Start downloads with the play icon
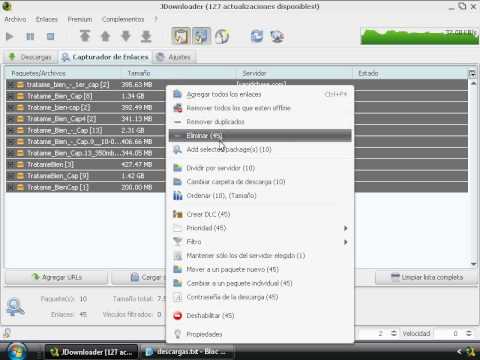Image resolution: width=480 pixels, height=360 pixels. (x=10, y=36)
